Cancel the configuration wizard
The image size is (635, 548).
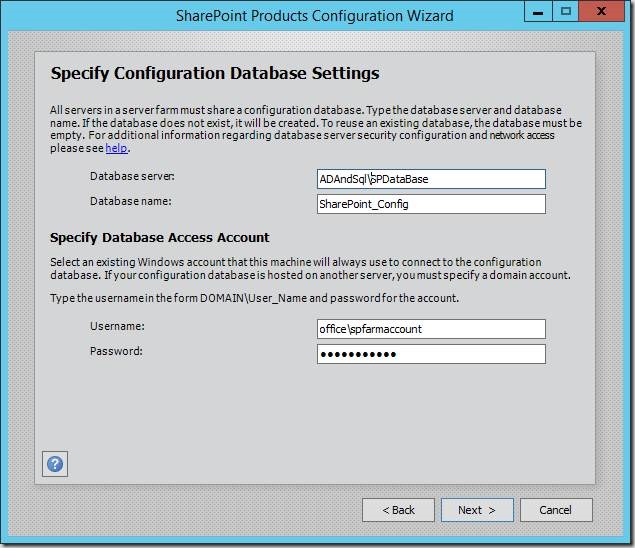[x=556, y=510]
